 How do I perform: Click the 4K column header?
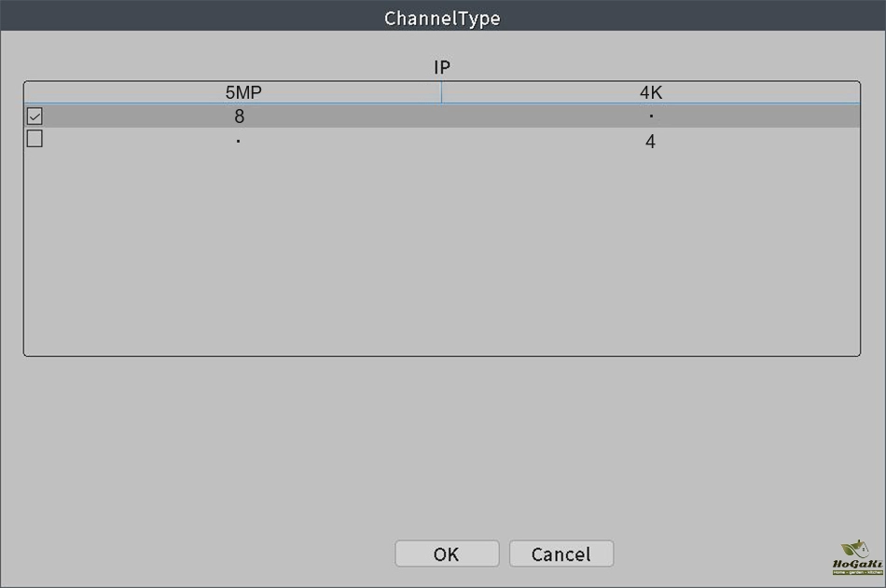click(x=650, y=92)
